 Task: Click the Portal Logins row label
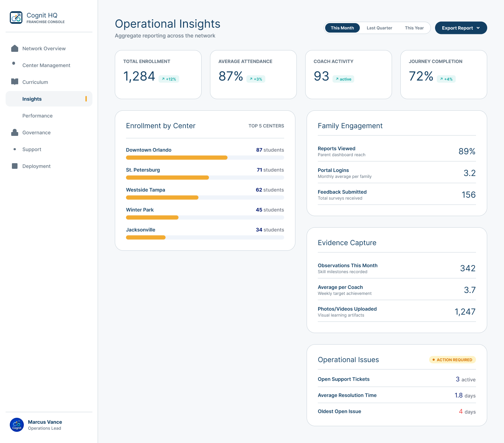coord(333,170)
